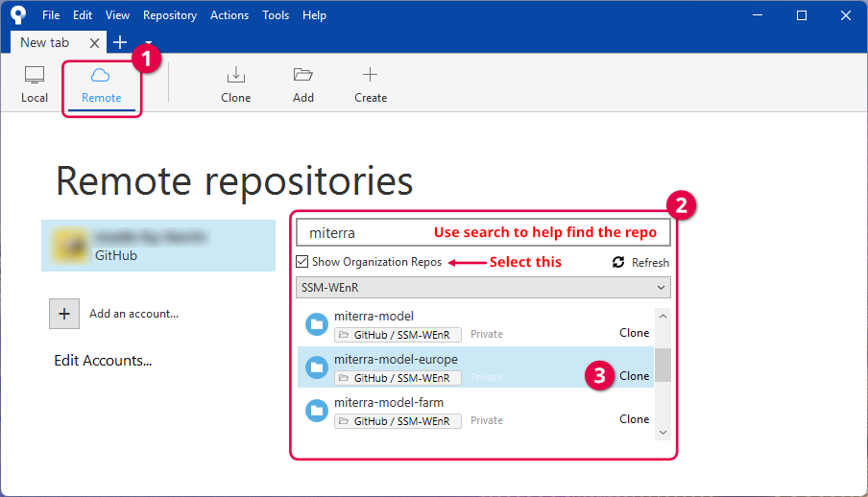This screenshot has height=497, width=868.
Task: Open the Repository menu
Action: [x=170, y=15]
